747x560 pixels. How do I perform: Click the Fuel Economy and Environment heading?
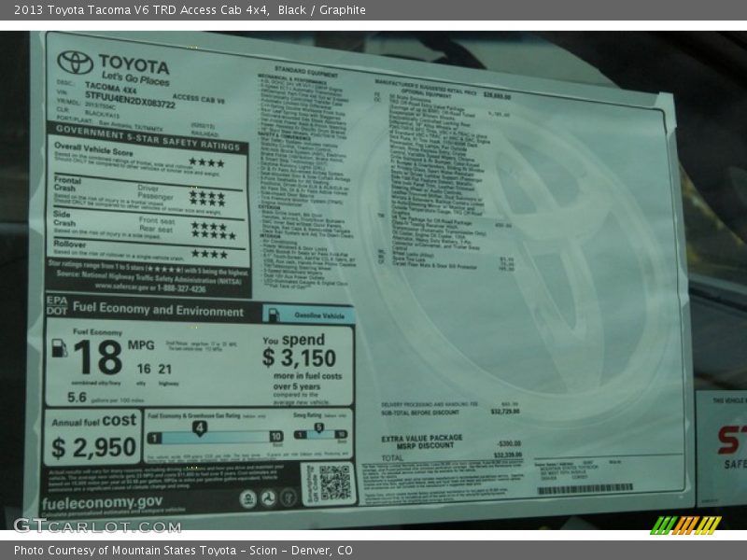click(x=158, y=310)
